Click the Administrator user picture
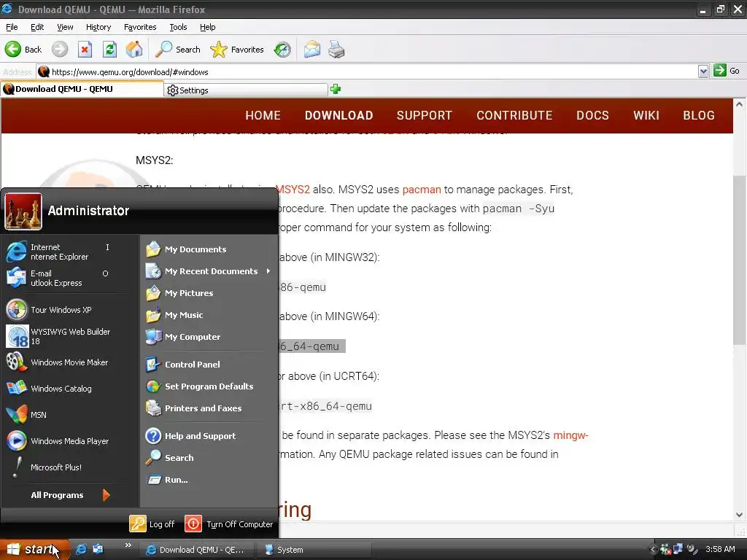Image resolution: width=747 pixels, height=560 pixels. [x=23, y=211]
